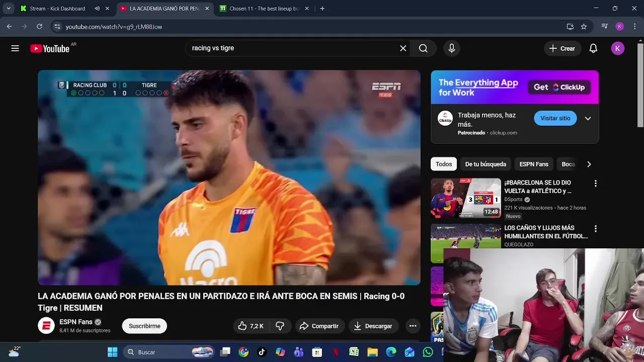This screenshot has width=644, height=362.
Task: Download the video with Descargar
Action: (x=373, y=326)
